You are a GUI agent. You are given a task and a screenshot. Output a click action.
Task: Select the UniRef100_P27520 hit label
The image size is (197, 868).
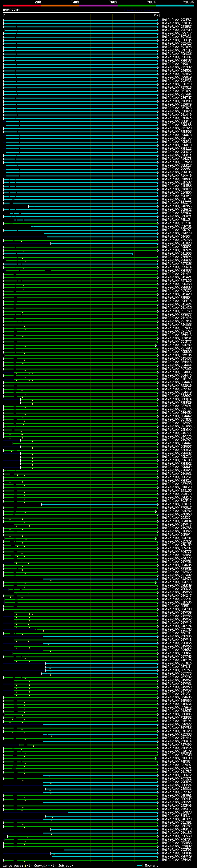click(x=177, y=162)
